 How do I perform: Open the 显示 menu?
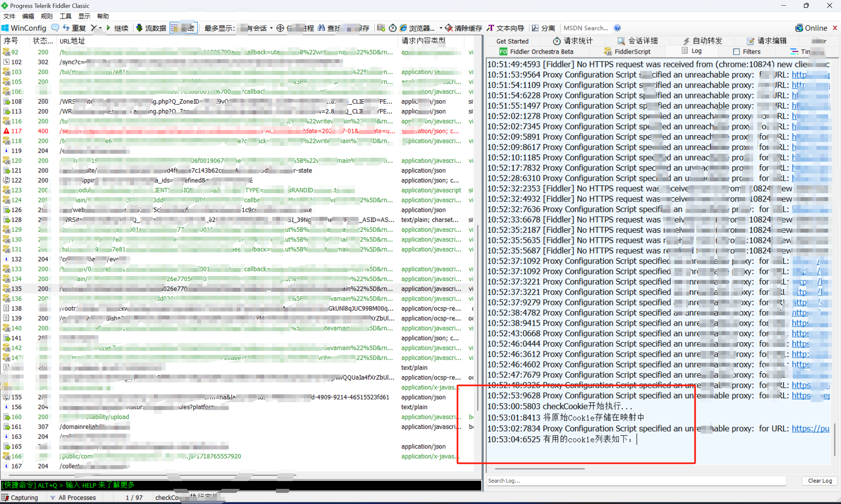(x=84, y=16)
